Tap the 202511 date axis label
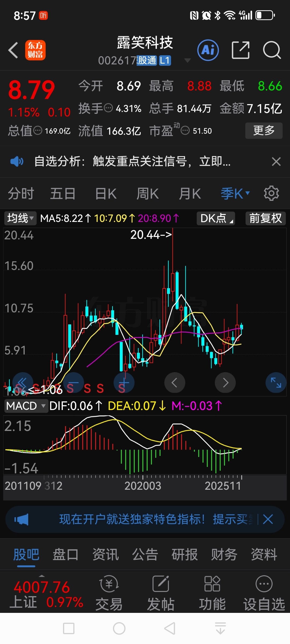This screenshot has width=290, height=644. click(x=223, y=486)
